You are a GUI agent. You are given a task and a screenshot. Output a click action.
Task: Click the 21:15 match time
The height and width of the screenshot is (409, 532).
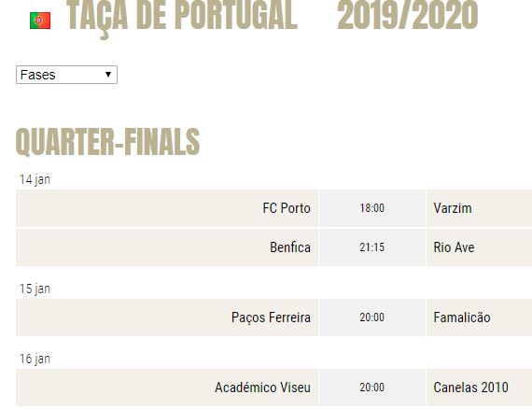pos(371,247)
